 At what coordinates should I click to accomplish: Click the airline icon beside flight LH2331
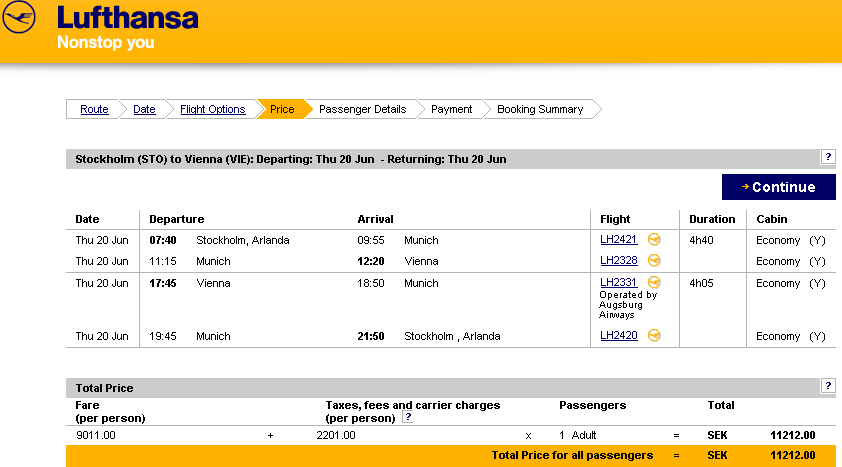point(654,283)
